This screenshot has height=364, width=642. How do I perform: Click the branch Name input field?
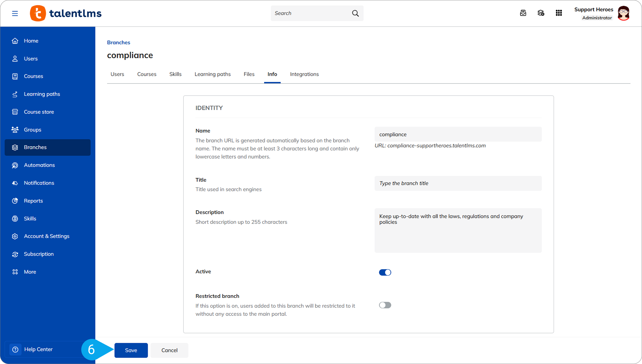coord(458,134)
